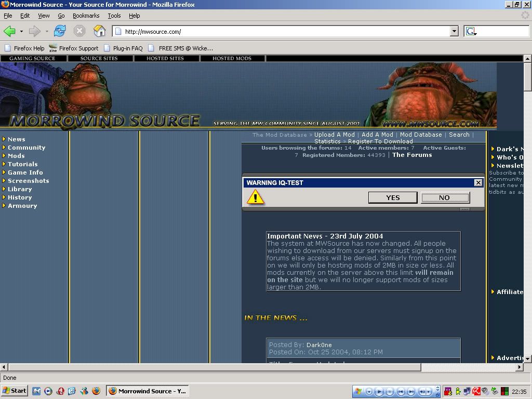Screen dimensions: 532x399
Task: Select the GAMING SOURCE tab
Action: [x=33, y=58]
